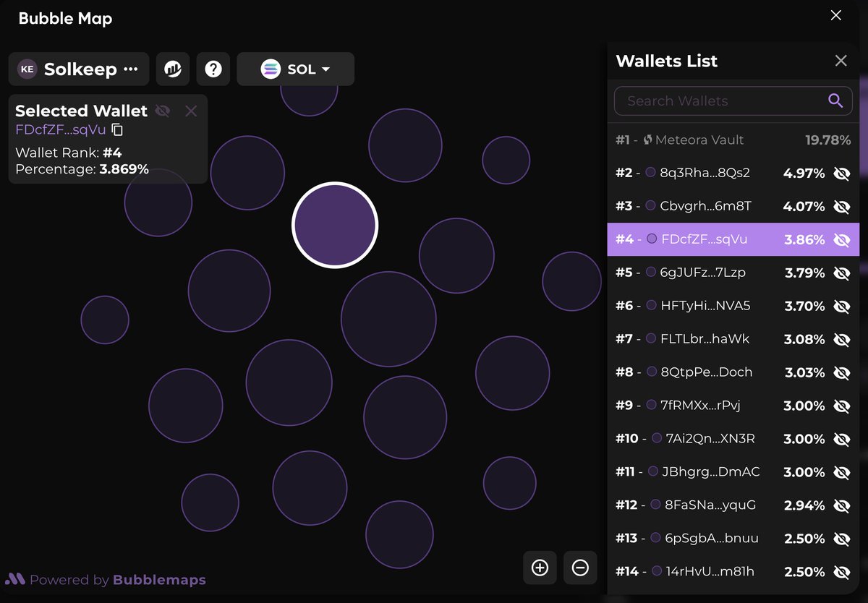Click the highlighted white-outlined bubble
The image size is (868, 603).
click(335, 225)
